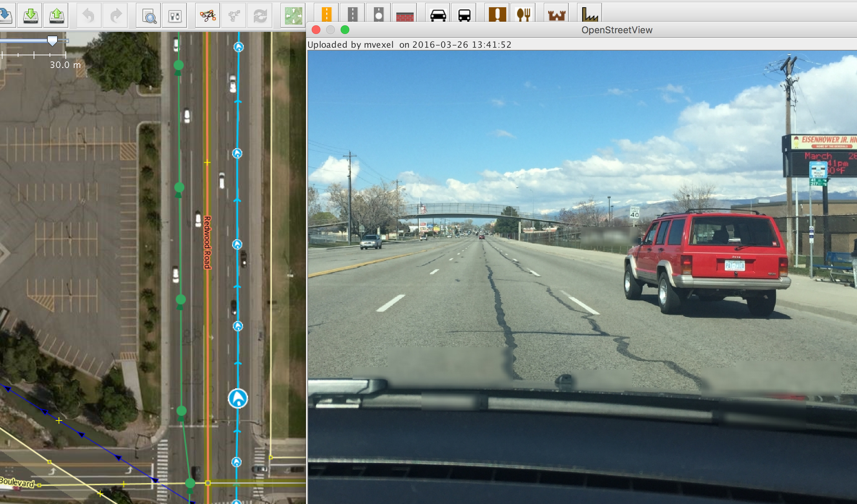Select the factory industrial preset icon
Screen dimensions: 857x504
click(590, 14)
